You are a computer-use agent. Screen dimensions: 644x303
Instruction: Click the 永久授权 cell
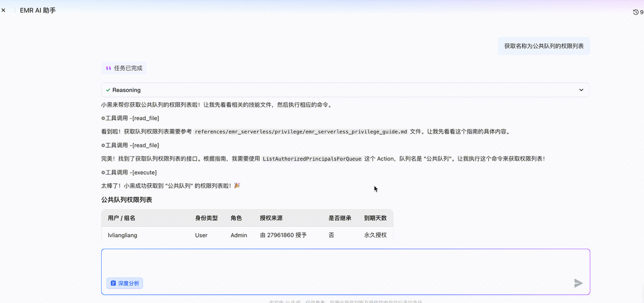click(x=375, y=235)
